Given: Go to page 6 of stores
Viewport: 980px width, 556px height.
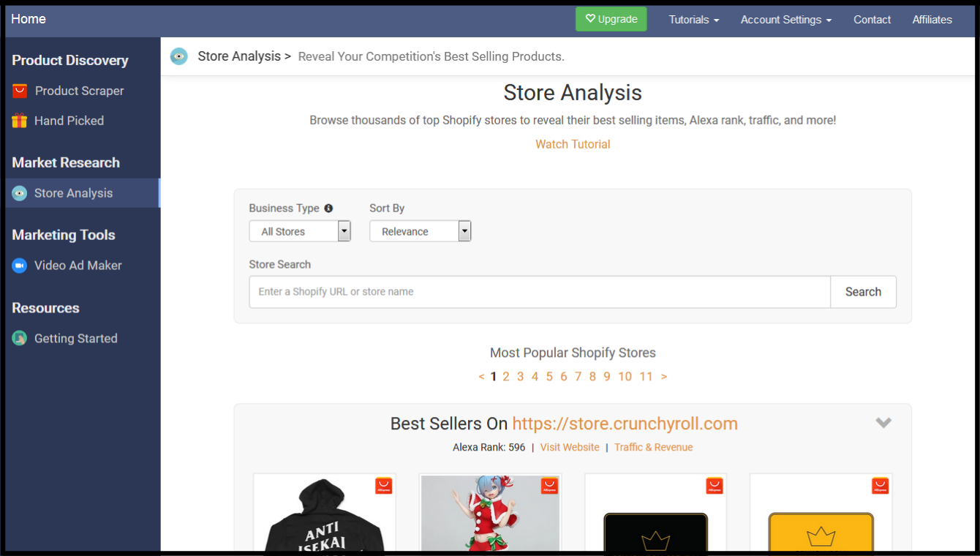Looking at the screenshot, I should coord(563,377).
